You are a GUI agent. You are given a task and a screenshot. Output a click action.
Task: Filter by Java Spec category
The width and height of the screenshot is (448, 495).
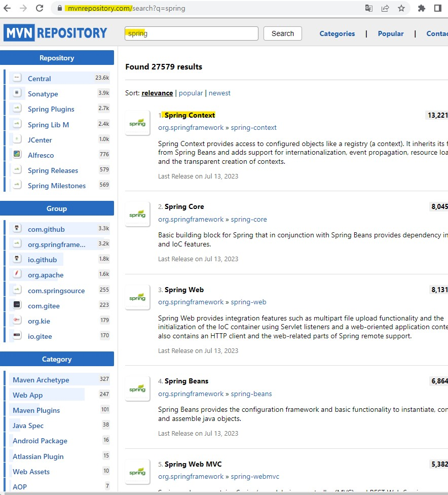(28, 426)
